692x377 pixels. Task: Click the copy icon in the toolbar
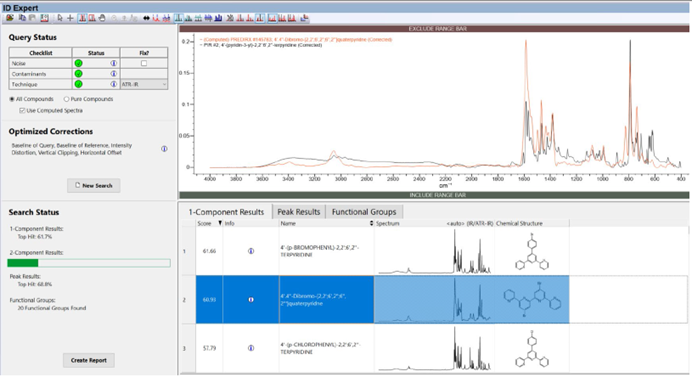pyautogui.click(x=22, y=18)
